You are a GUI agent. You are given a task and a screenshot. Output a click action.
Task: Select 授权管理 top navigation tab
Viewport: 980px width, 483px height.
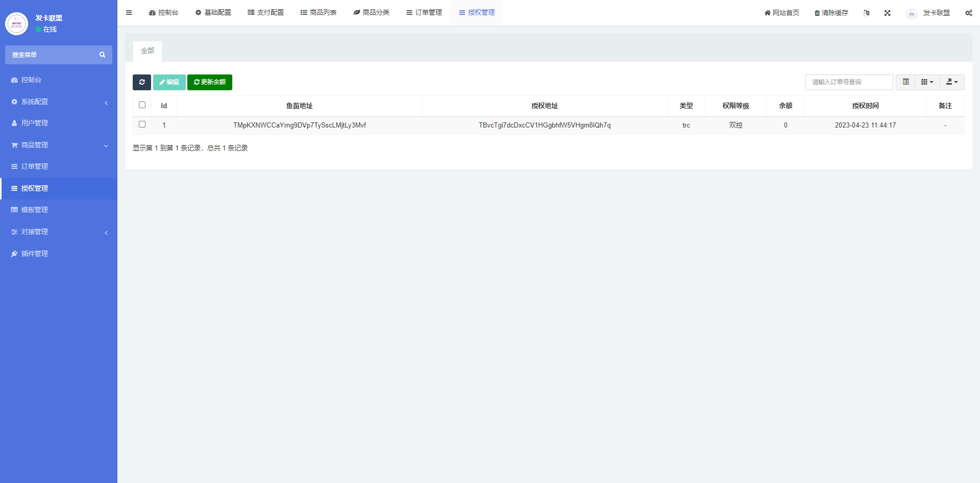(x=477, y=13)
